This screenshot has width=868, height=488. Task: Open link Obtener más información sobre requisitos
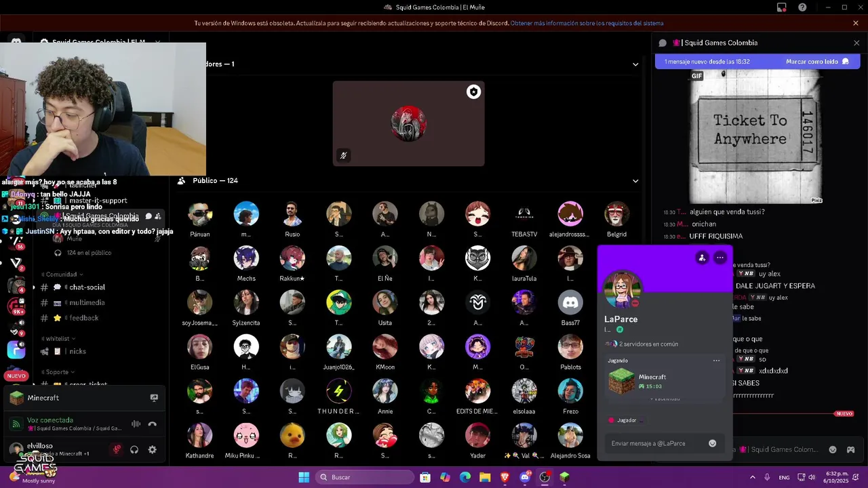coord(587,23)
